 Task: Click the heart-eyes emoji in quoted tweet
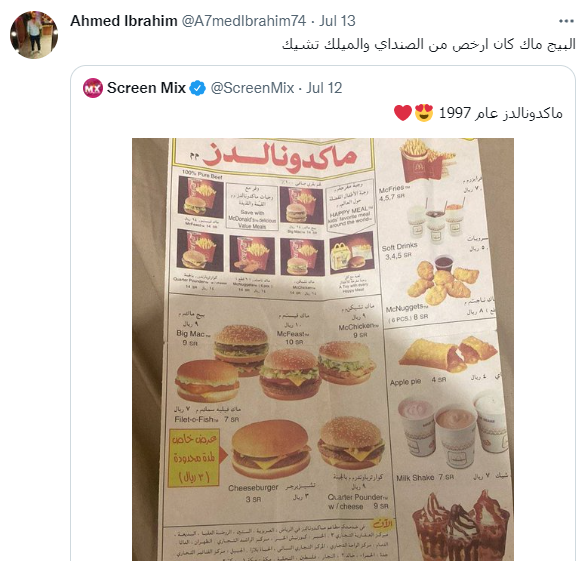click(424, 112)
